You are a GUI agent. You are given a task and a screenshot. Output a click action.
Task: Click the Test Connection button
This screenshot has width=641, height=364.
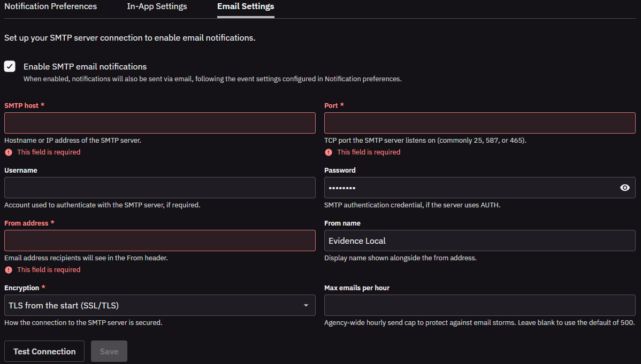click(44, 351)
